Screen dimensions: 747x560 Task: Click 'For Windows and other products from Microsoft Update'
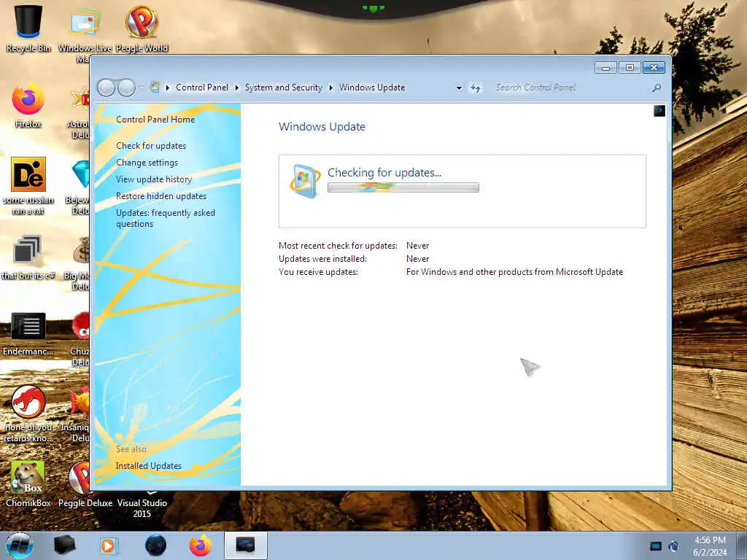[x=514, y=272]
